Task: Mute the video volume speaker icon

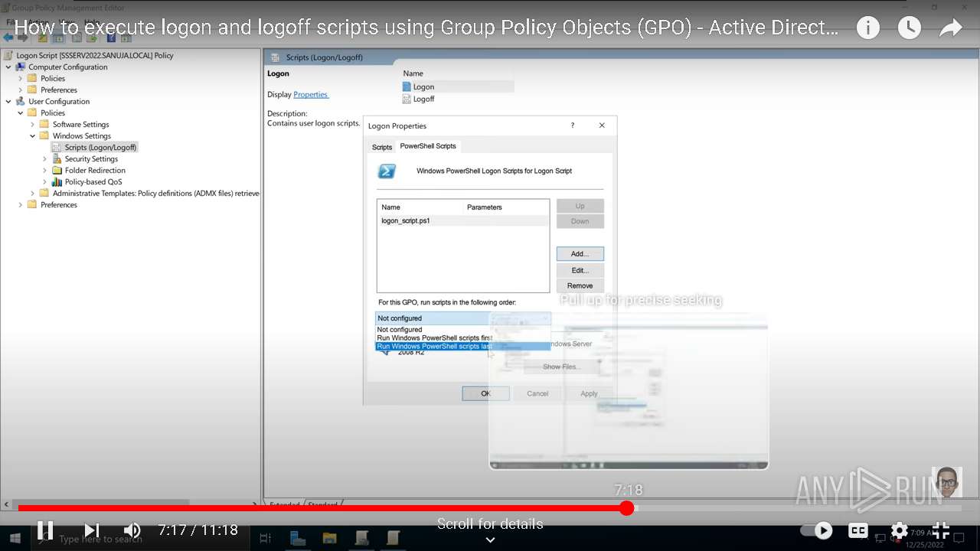Action: pyautogui.click(x=132, y=530)
